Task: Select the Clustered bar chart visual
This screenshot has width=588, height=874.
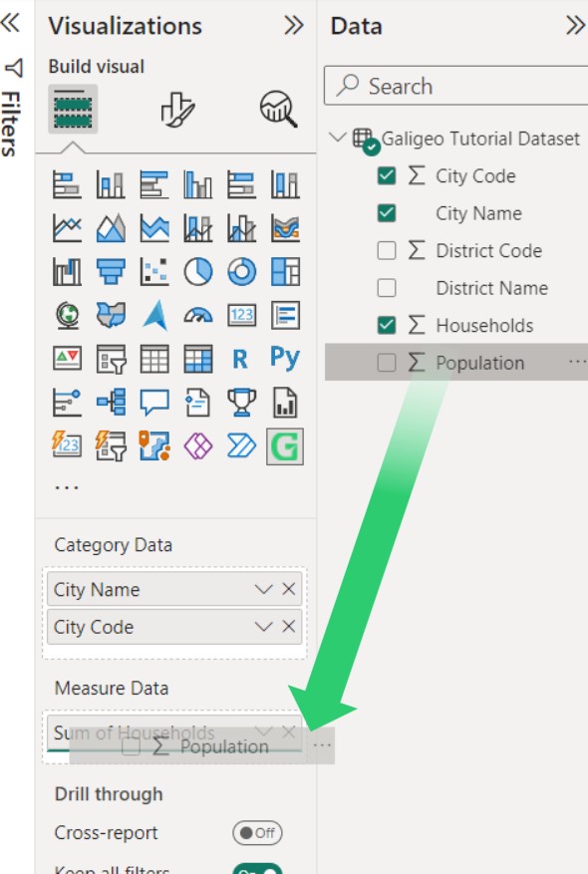Action: pyautogui.click(x=153, y=184)
